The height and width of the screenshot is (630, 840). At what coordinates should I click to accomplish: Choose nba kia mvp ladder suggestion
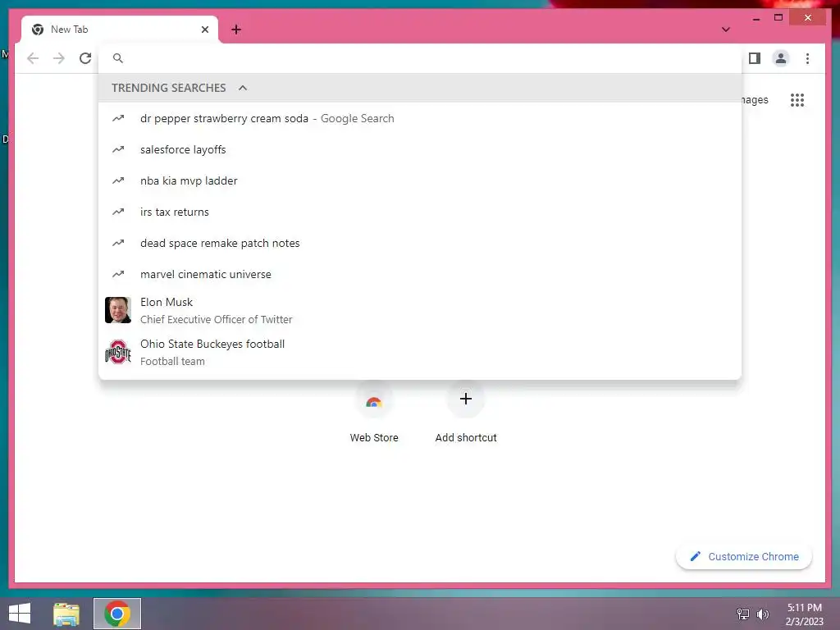tap(420, 180)
